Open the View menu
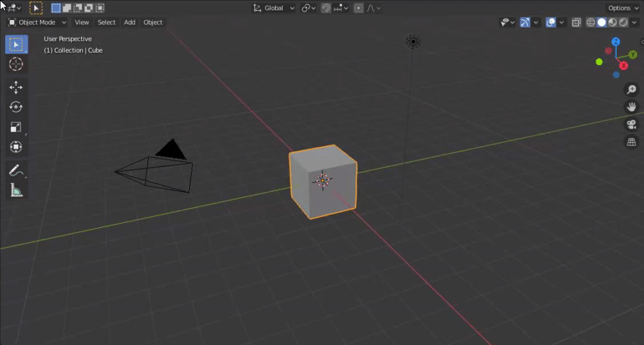The image size is (644, 345). click(x=82, y=22)
